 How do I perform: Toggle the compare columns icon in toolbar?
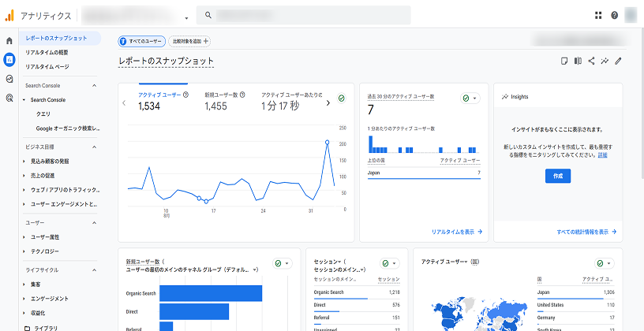pos(578,61)
